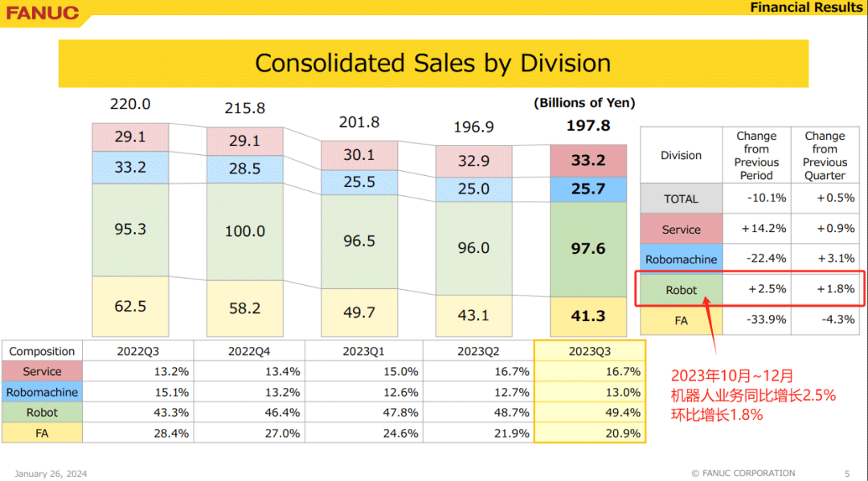Screen dimensions: 868x481
Task: Click the 100.0 Robot bar segment
Action: (244, 231)
